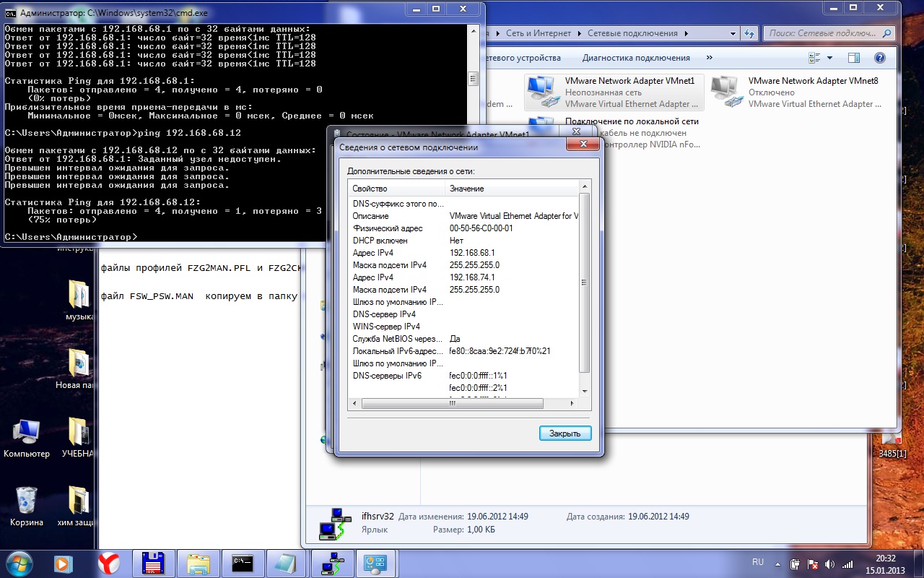Show hidden system tray icons arrow
The image size is (924, 578).
click(777, 563)
